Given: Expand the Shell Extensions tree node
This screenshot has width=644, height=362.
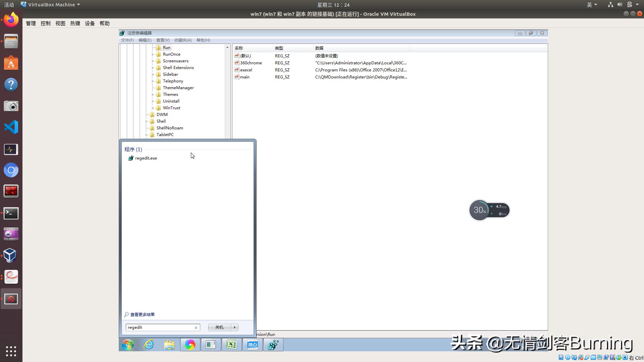Looking at the screenshot, I should 153,68.
